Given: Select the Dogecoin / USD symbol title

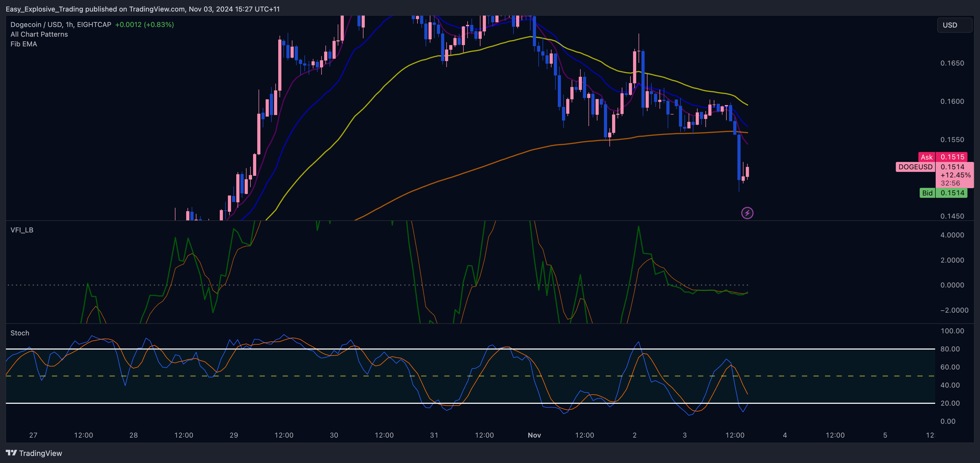Looking at the screenshot, I should coord(61,25).
